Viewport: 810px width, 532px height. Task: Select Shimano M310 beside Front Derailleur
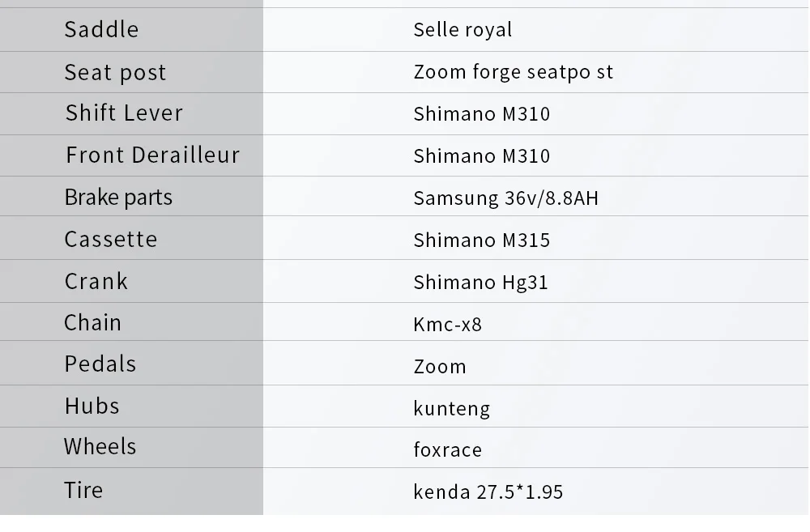pyautogui.click(x=481, y=156)
